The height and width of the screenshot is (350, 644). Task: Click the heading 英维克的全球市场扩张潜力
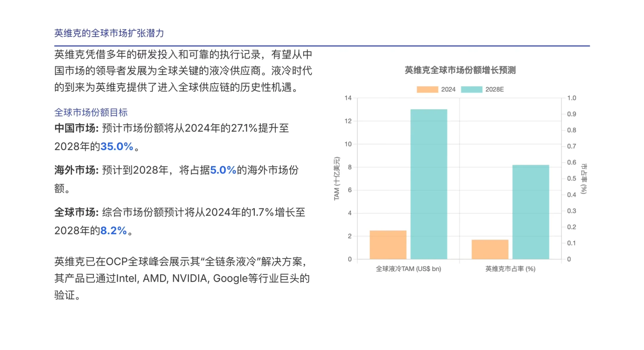point(109,33)
